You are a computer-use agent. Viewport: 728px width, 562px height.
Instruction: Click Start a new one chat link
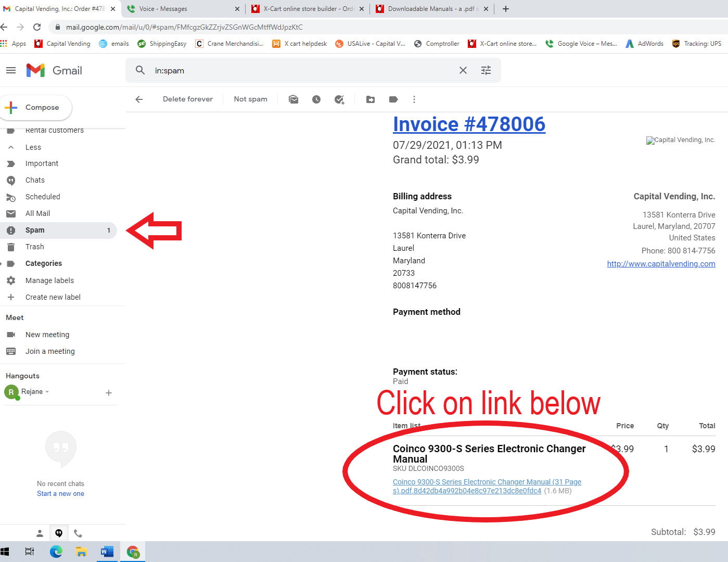(x=60, y=494)
